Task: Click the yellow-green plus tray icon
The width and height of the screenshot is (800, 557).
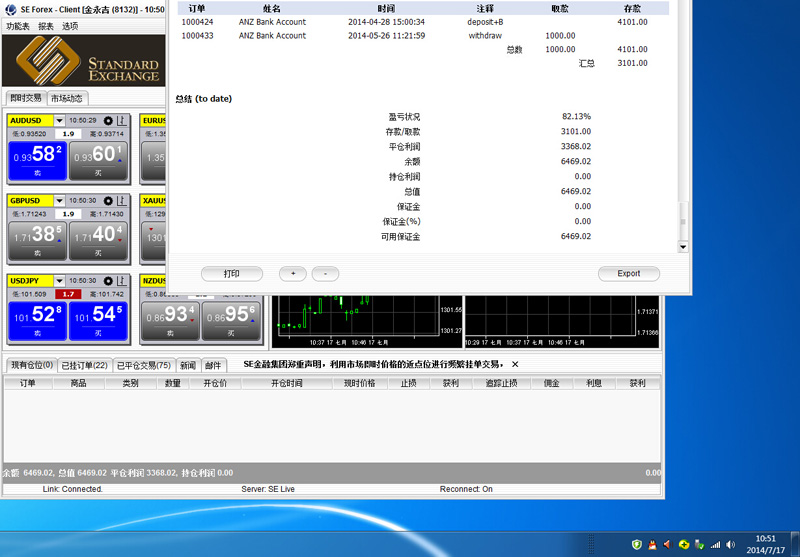Action: (684, 544)
